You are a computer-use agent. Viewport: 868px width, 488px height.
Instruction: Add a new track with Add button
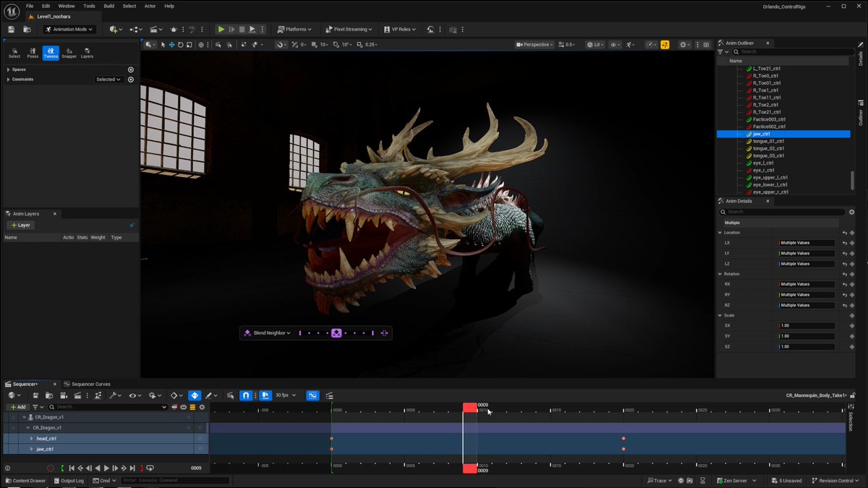[17, 407]
